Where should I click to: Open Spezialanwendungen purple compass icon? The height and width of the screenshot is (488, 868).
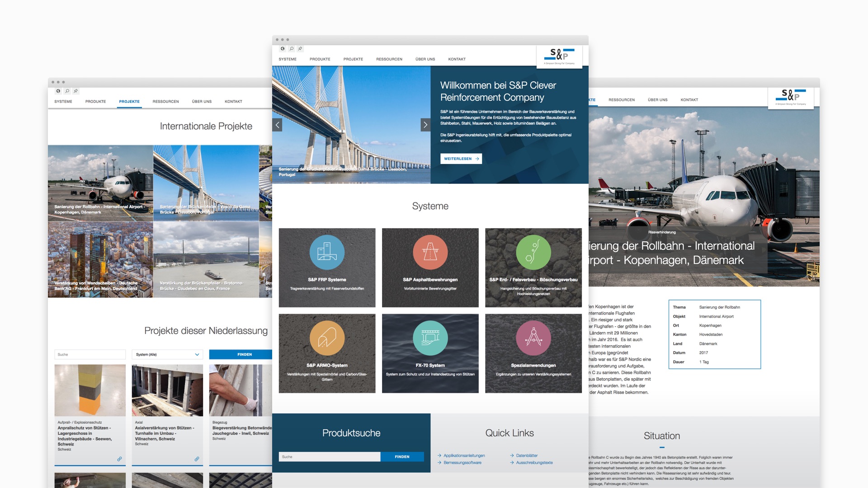pyautogui.click(x=533, y=338)
